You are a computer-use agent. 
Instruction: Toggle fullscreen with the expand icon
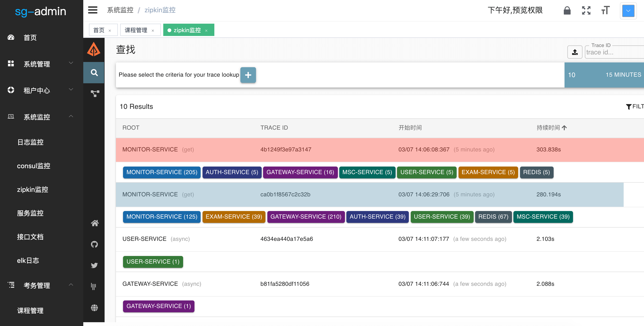click(586, 10)
